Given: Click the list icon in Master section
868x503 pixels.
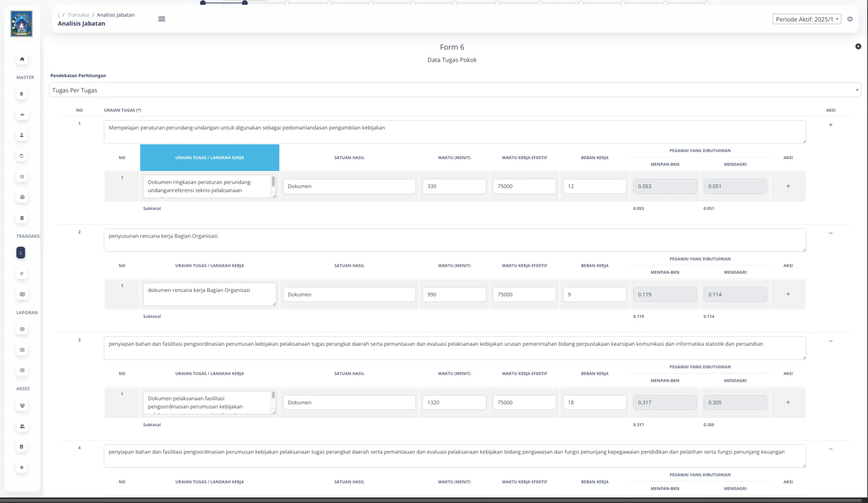Looking at the screenshot, I should (x=22, y=176).
